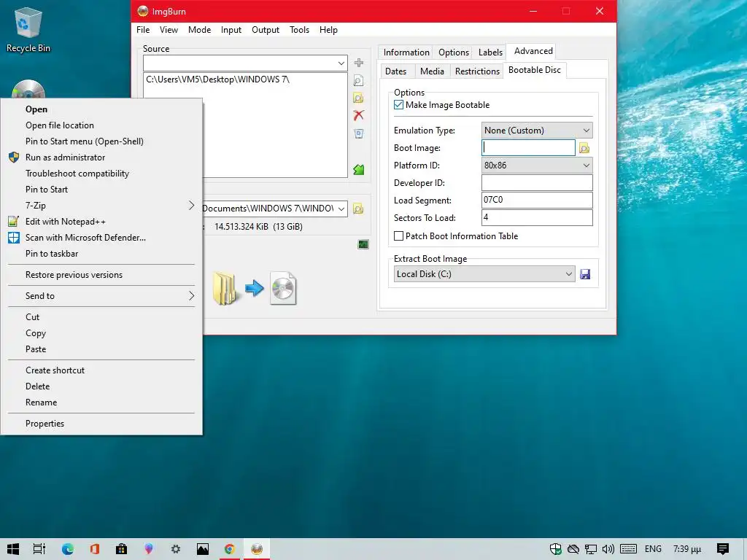This screenshot has height=560, width=747.
Task: Expand destination path dropdown arrow
Action: tap(341, 209)
